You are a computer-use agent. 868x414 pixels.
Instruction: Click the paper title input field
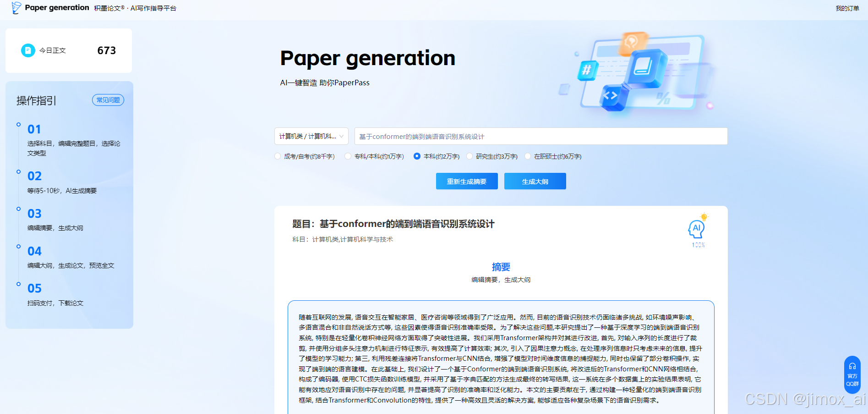(541, 136)
